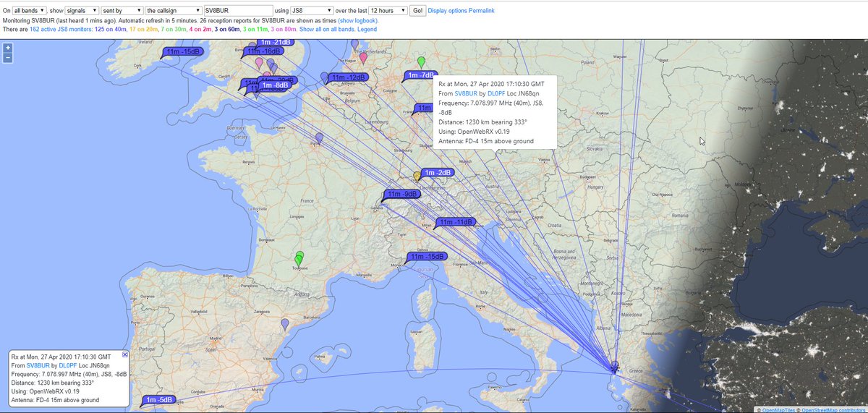This screenshot has width=868, height=413.
Task: Open the OpenStreetMap contributors attribution link
Action: click(834, 409)
